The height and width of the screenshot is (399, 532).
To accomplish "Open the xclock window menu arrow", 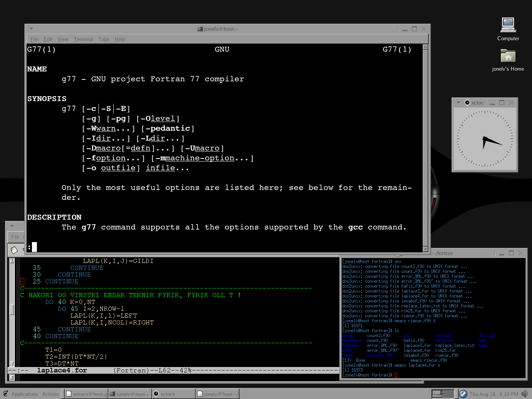I will tap(458, 103).
